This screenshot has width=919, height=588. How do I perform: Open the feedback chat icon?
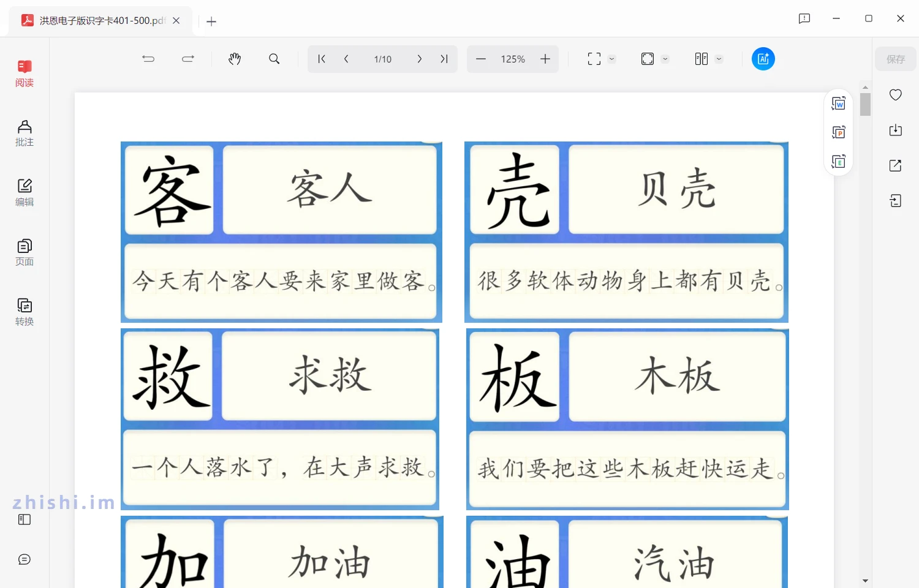pyautogui.click(x=25, y=559)
